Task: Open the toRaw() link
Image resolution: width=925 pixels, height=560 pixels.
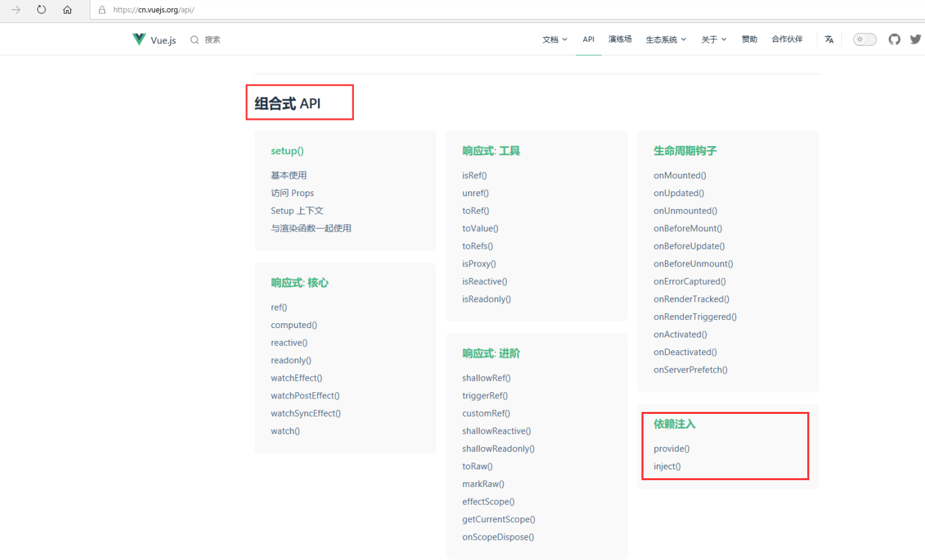Action: coord(478,465)
